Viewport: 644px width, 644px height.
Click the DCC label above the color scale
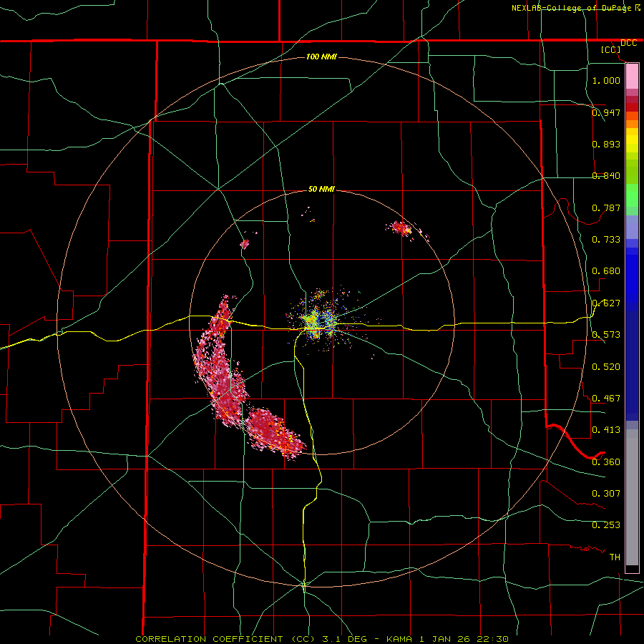click(628, 43)
